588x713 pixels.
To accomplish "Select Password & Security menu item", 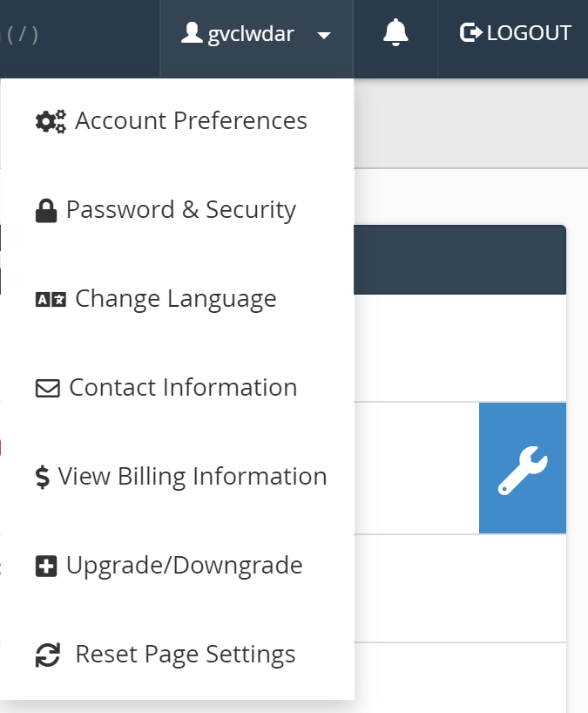I will point(181,210).
